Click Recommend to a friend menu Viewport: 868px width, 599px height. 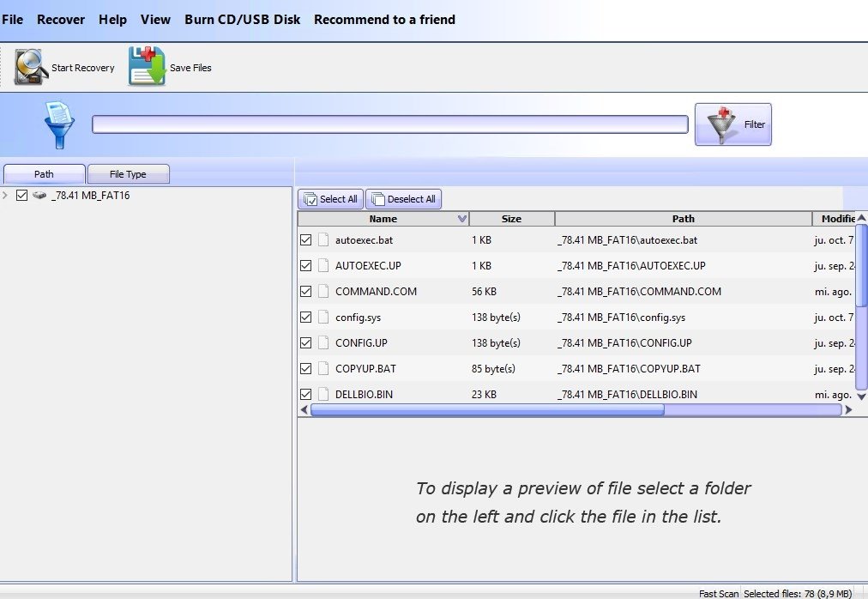point(385,20)
